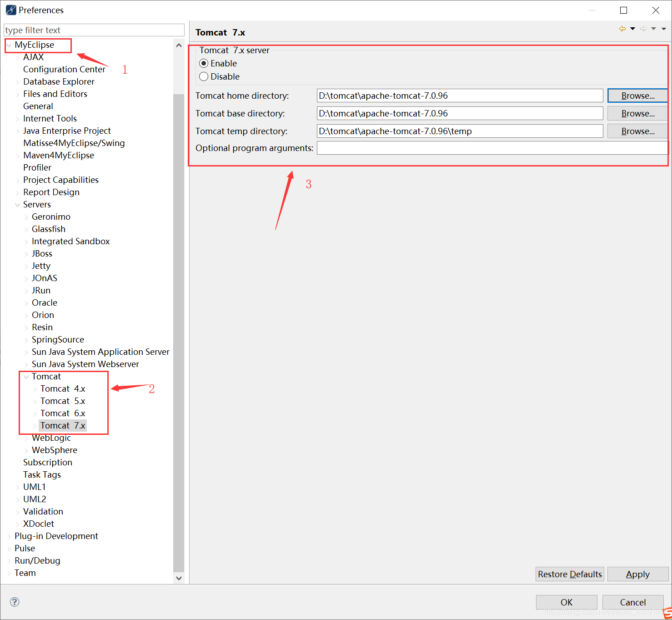The width and height of the screenshot is (672, 620).
Task: Open the preferences view menu arrow
Action: tap(664, 29)
